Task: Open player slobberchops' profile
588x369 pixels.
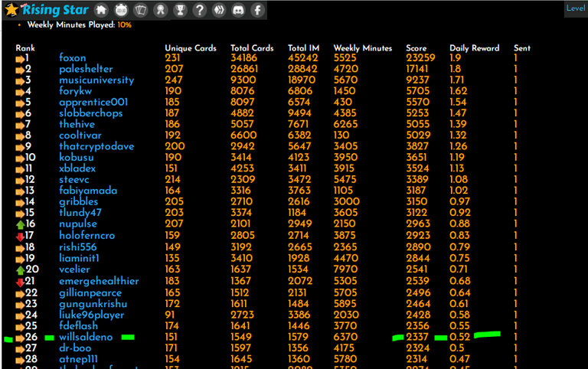Action: (x=91, y=113)
